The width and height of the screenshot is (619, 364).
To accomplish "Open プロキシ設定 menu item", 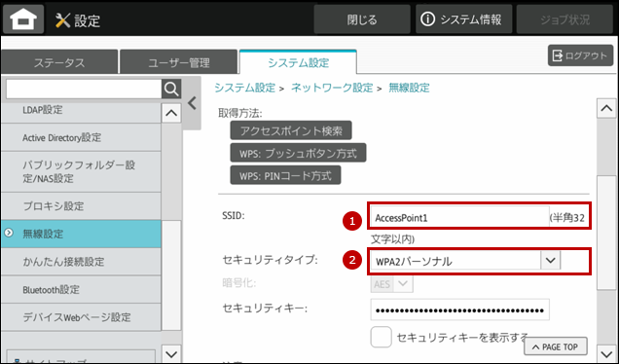I will pos(81,206).
